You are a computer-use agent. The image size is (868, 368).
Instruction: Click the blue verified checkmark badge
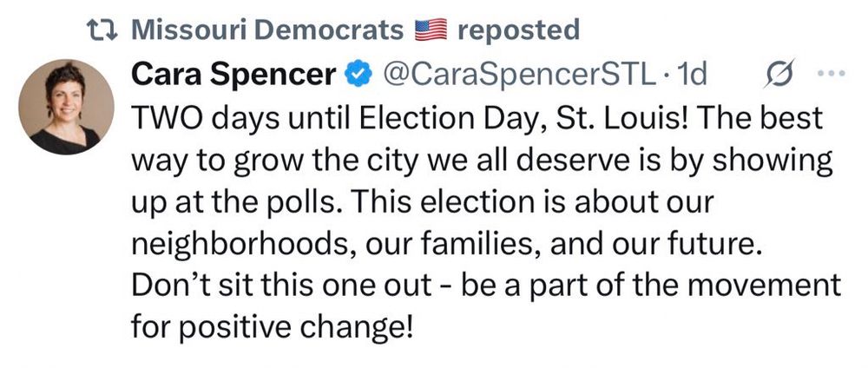coord(358,76)
